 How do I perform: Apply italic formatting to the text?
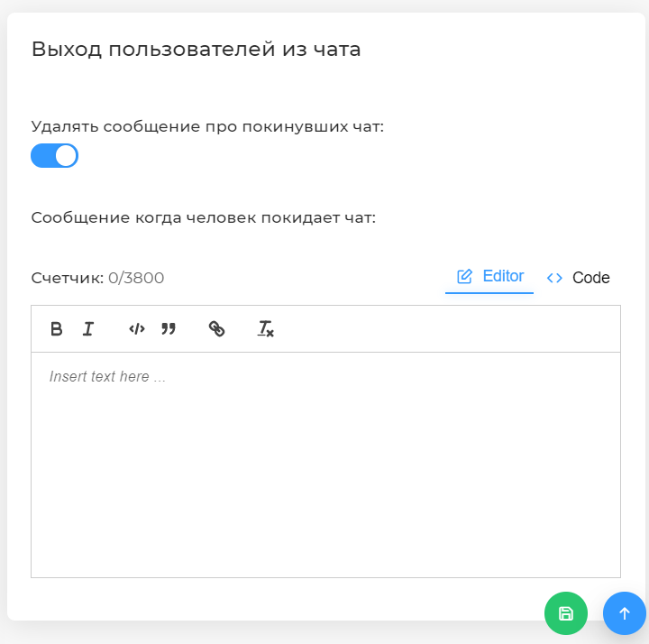pos(88,329)
